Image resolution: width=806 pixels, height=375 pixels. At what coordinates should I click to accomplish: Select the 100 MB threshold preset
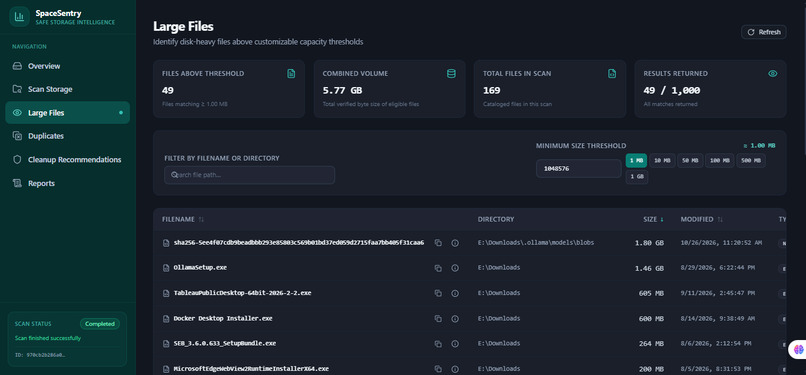(719, 161)
